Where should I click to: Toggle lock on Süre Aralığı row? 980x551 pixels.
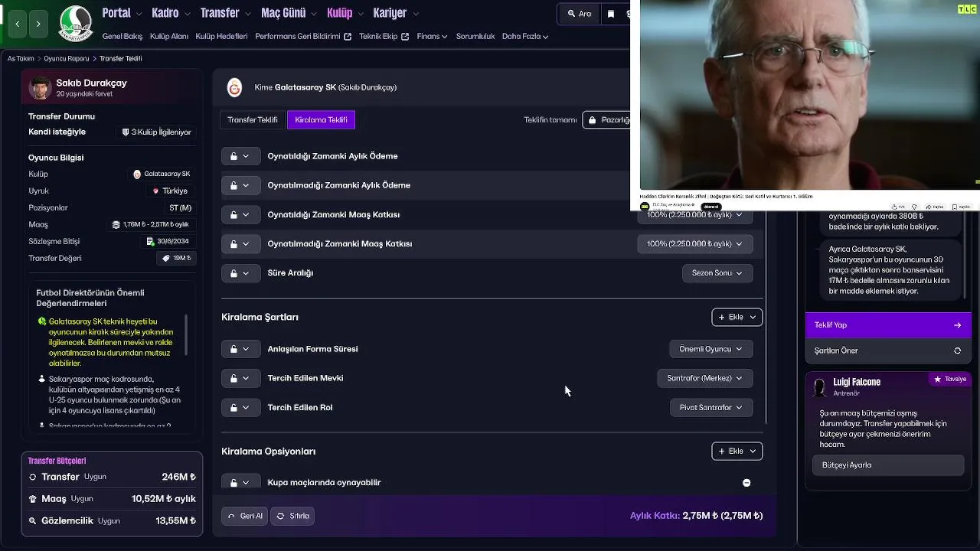click(240, 273)
